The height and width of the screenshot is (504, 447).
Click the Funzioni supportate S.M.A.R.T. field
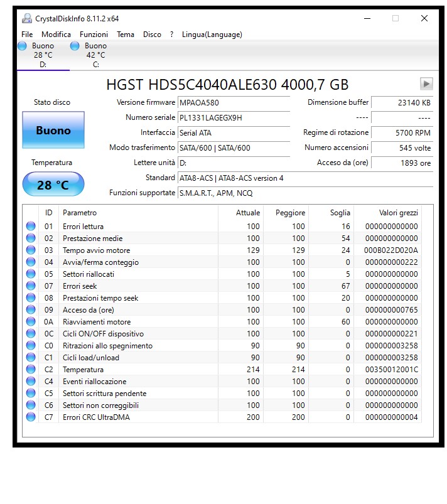point(305,193)
